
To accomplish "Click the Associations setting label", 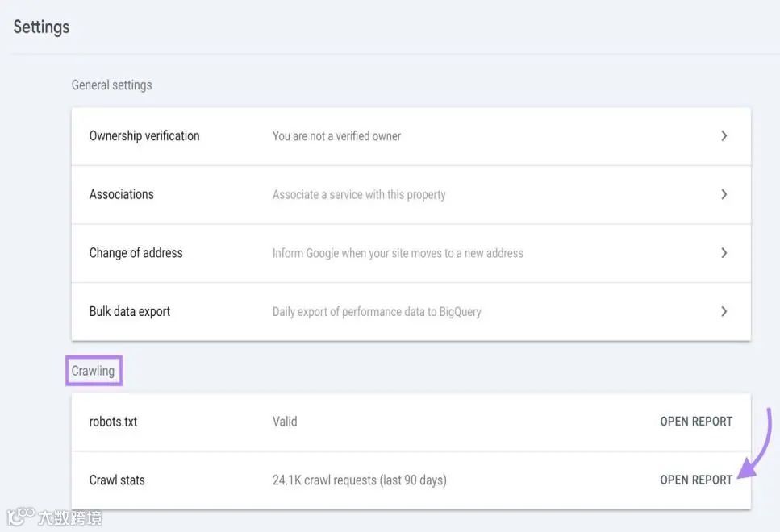I will click(122, 194).
